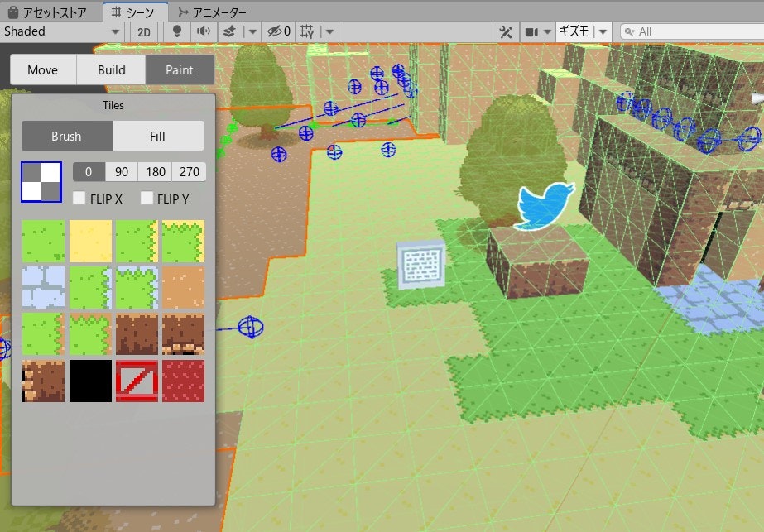Pick the light blue stone tile
Screen dimensions: 764x532
pos(43,287)
